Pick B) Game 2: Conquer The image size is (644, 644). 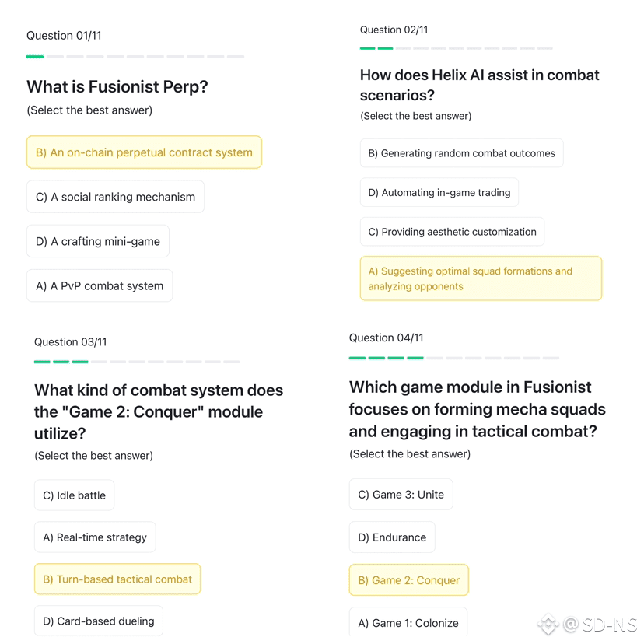(x=408, y=580)
